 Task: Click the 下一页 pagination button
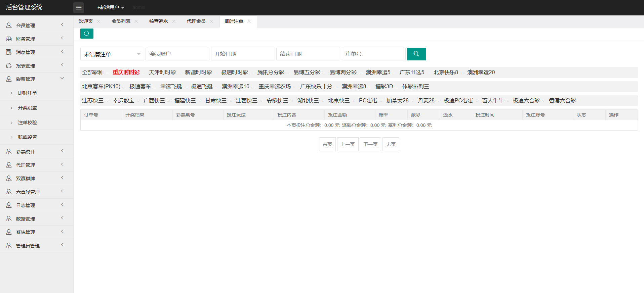(x=370, y=144)
